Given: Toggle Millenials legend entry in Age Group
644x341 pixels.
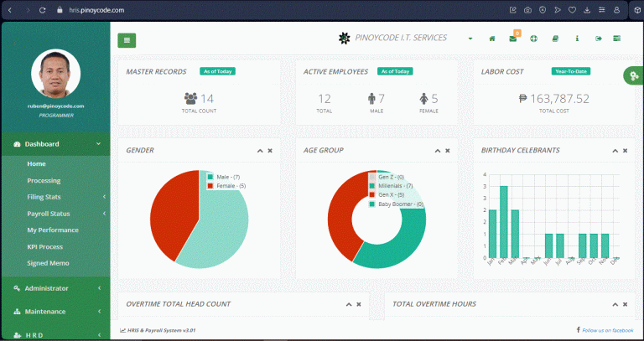Looking at the screenshot, I should tap(372, 186).
